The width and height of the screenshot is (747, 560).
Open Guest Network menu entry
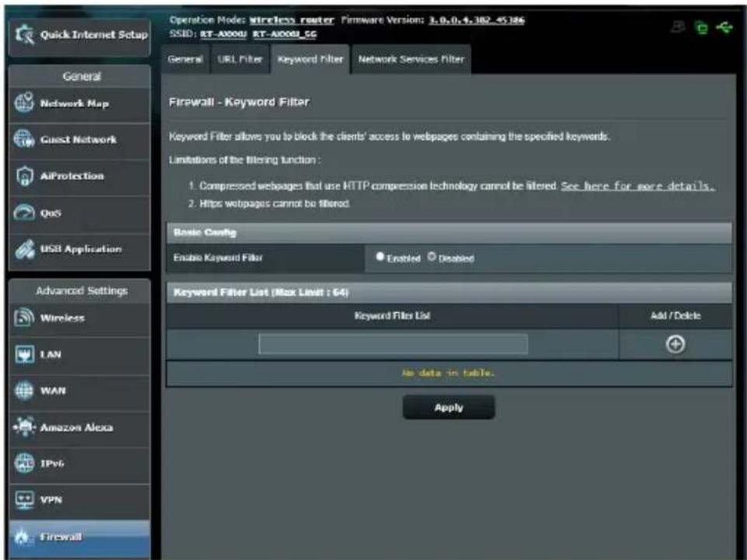(x=79, y=139)
